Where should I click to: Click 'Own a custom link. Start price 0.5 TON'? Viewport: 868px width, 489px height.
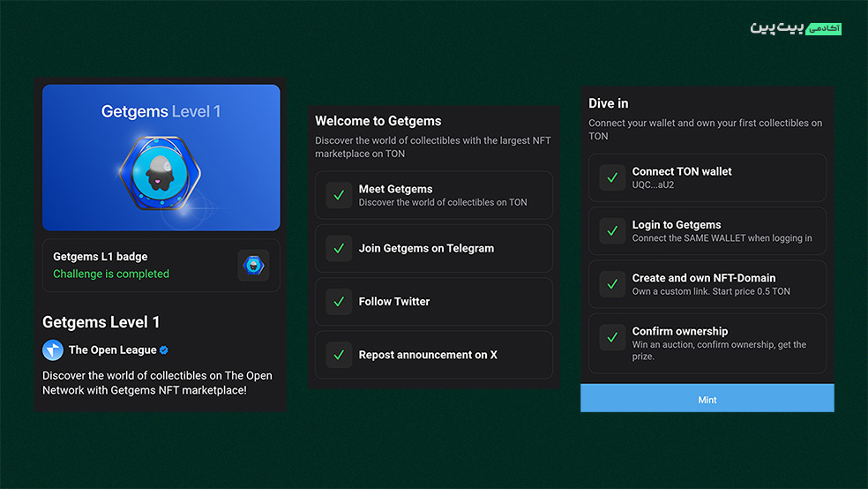click(711, 291)
